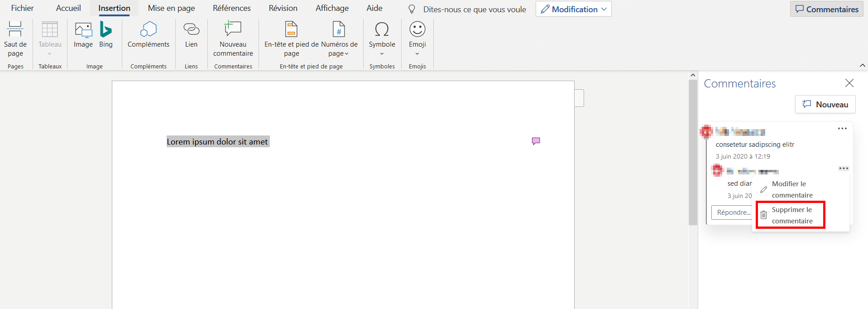Click the first commenter's avatar
868x309 pixels.
point(706,131)
